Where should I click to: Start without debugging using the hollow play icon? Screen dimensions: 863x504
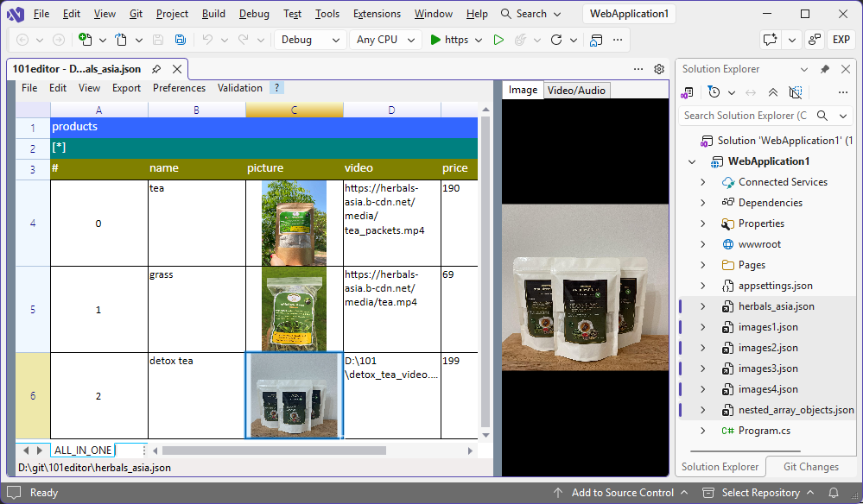coord(498,40)
